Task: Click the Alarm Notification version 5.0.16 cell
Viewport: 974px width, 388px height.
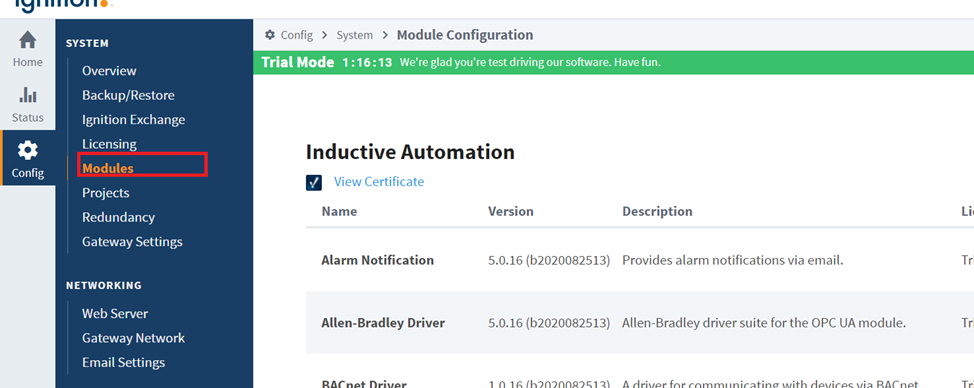Action: (549, 261)
